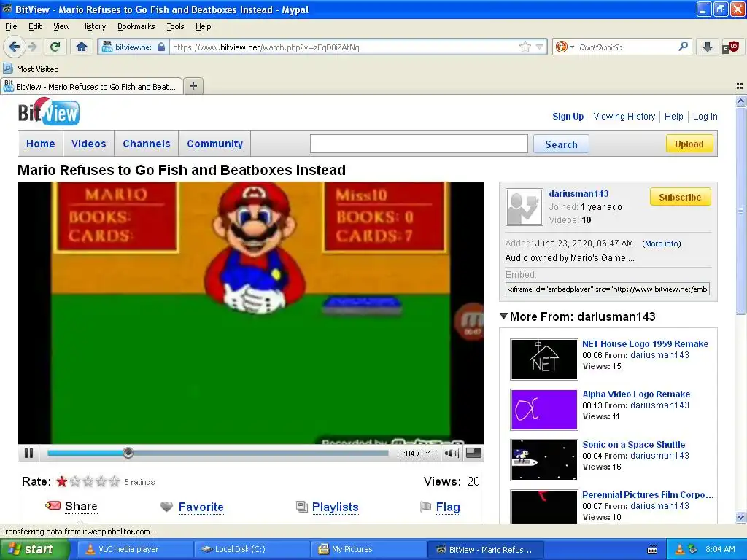The image size is (747, 560).
Task: Open the Most Visited bookmarks folder
Action: coord(31,69)
